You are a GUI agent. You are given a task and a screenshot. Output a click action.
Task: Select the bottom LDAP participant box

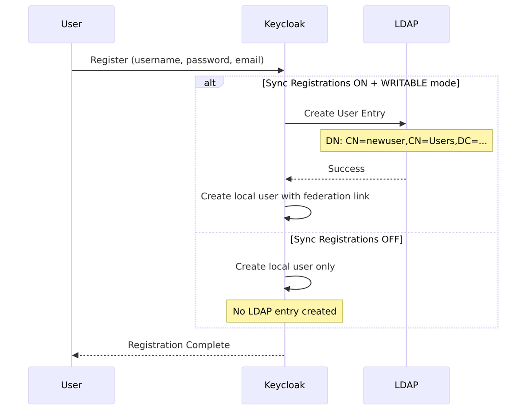pos(406,385)
